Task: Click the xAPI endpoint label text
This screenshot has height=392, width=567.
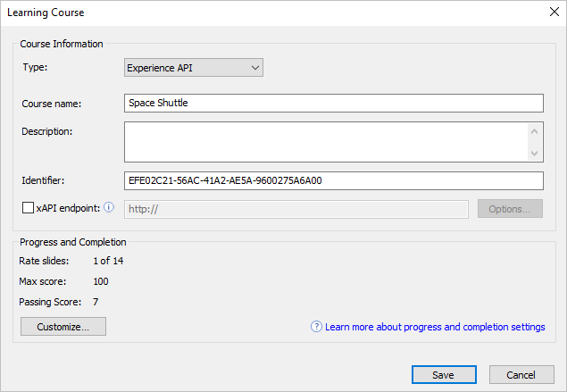Action: (x=68, y=208)
